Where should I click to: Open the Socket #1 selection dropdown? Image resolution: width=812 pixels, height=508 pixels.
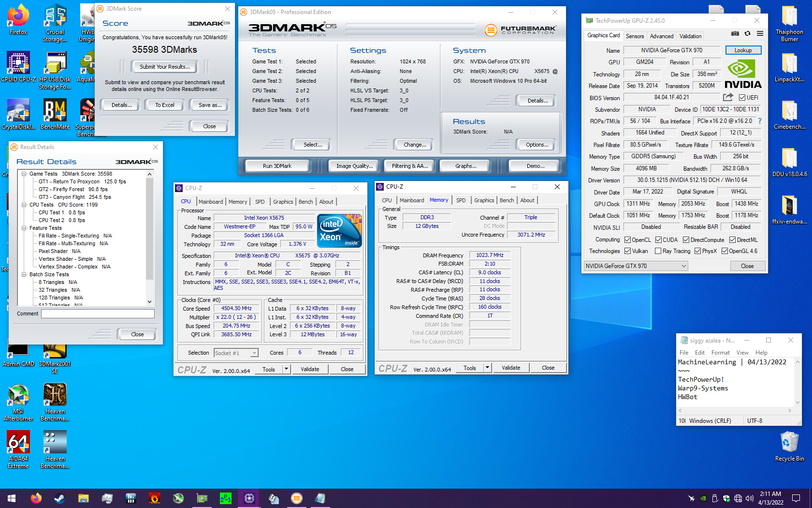click(236, 353)
